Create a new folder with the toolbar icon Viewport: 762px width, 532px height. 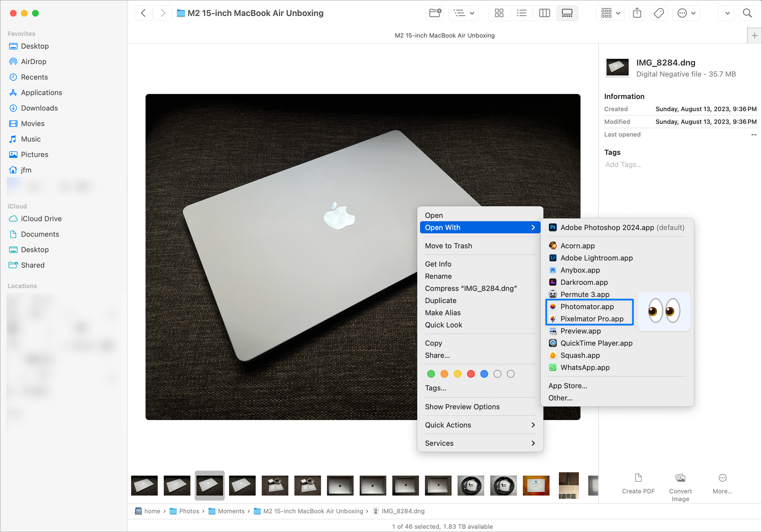coord(434,13)
